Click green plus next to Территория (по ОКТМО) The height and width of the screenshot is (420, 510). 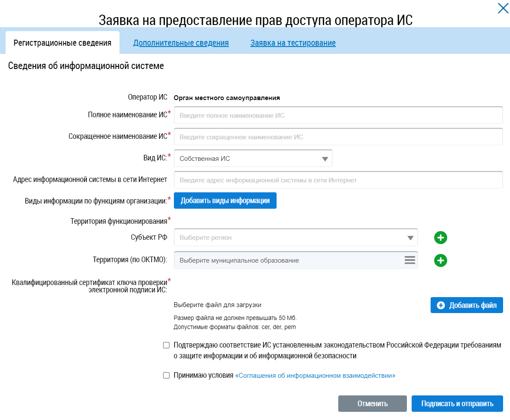441,260
